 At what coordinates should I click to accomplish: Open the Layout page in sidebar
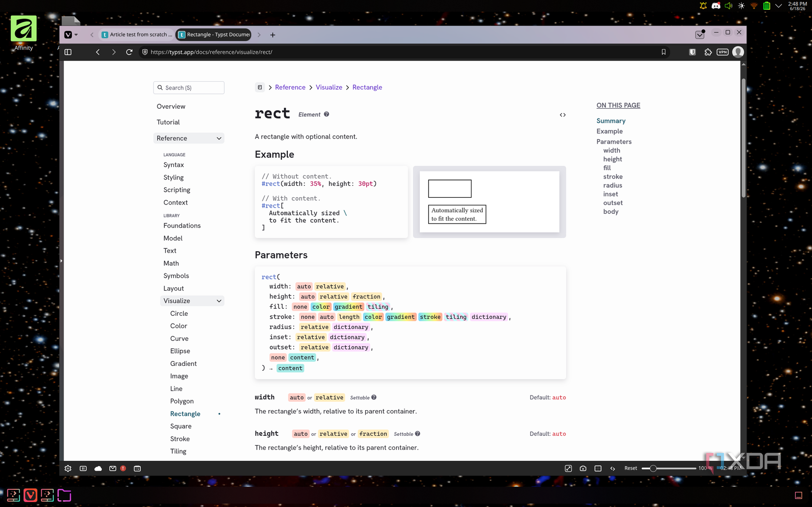click(x=174, y=289)
